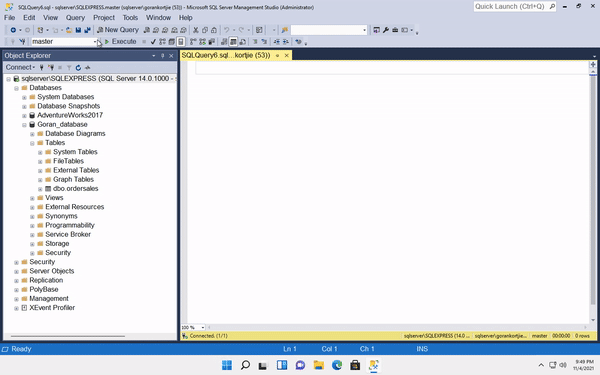Click the Copy icon in toolbar

(205, 30)
